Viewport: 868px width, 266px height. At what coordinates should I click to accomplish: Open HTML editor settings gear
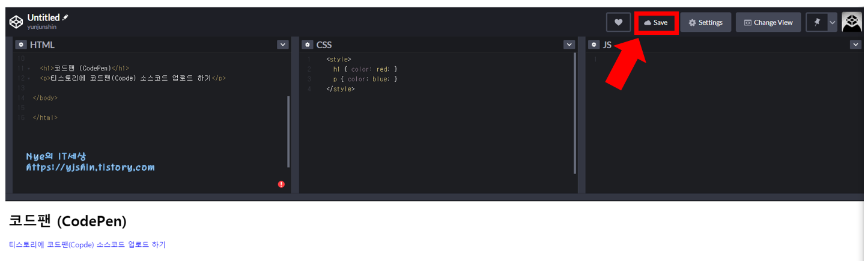click(x=20, y=45)
